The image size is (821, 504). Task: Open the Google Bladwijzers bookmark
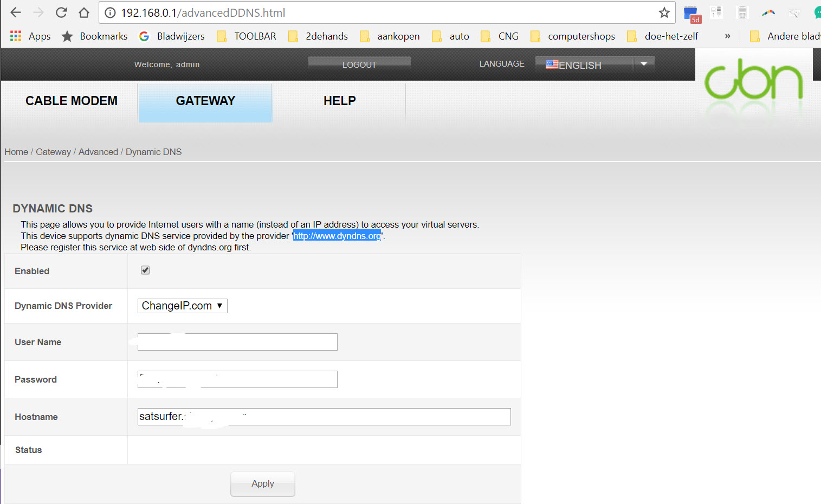coord(172,36)
